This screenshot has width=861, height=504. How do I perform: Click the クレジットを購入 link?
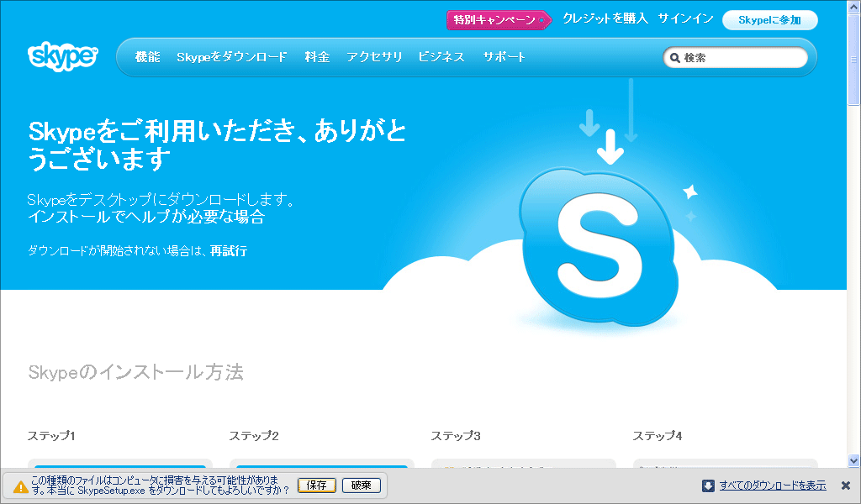pyautogui.click(x=605, y=18)
